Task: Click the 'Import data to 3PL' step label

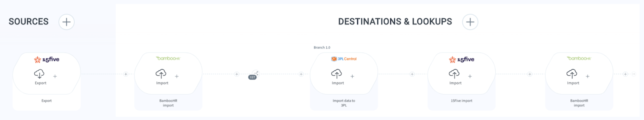Action: coord(344,103)
